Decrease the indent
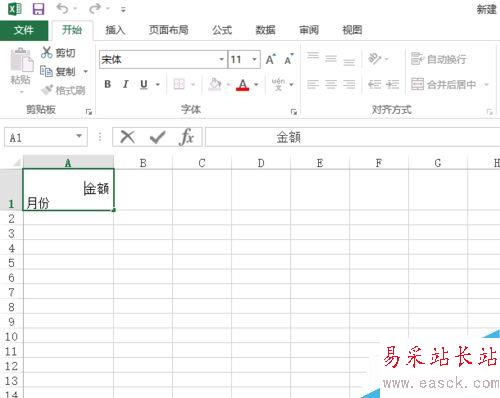Viewport: 500px width, 398px height. pyautogui.click(x=375, y=84)
